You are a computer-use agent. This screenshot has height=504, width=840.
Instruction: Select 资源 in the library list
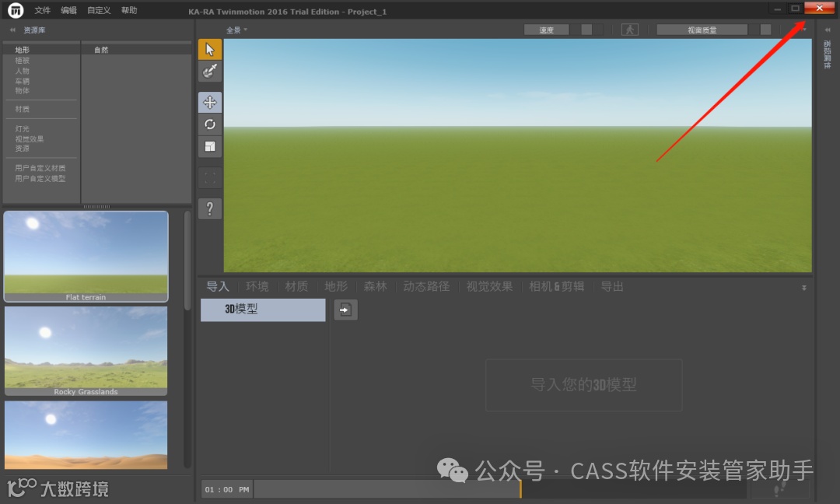pyautogui.click(x=23, y=149)
